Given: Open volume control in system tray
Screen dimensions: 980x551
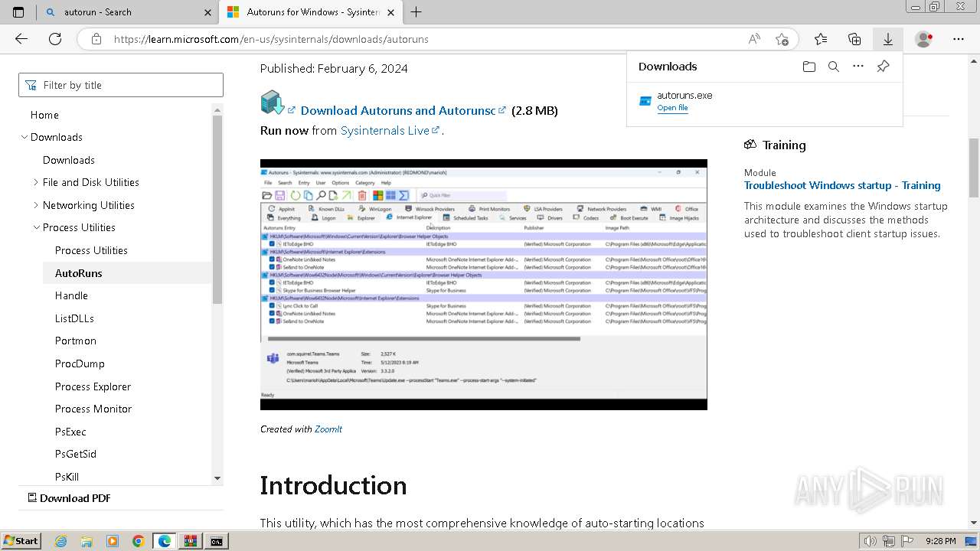Looking at the screenshot, I should pos(870,541).
